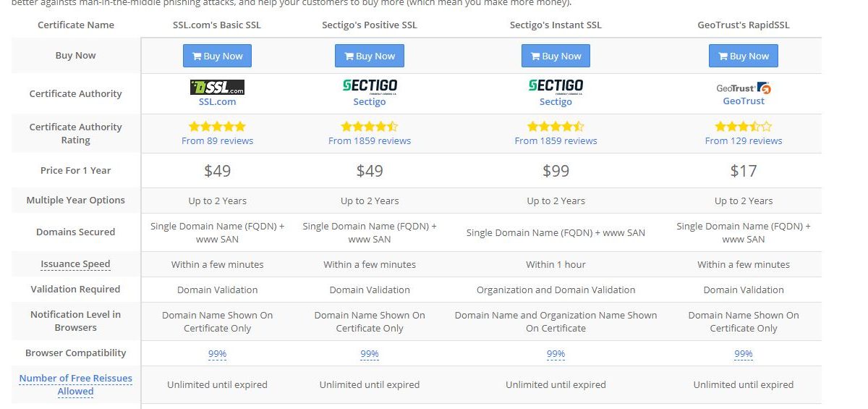Click star rating in Sectigo's Positive SSL column
The width and height of the screenshot is (868, 409).
coord(370,127)
